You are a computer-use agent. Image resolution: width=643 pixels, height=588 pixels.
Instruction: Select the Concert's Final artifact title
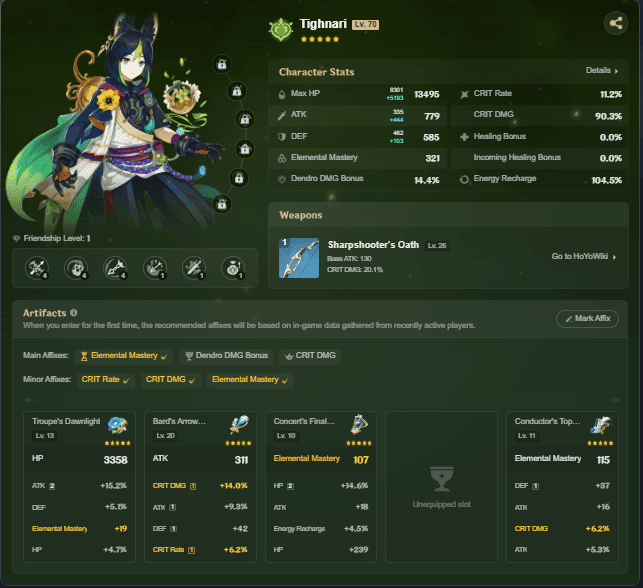pos(304,421)
